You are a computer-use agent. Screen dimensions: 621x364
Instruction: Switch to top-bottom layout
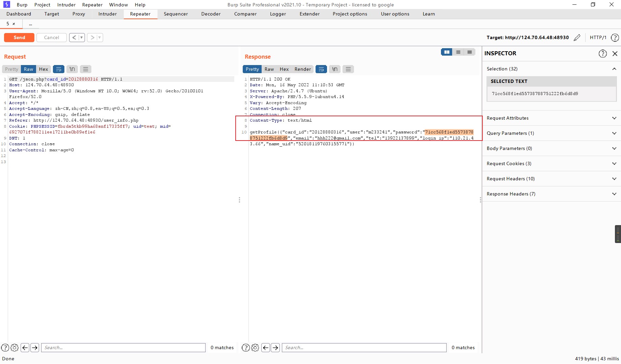458,52
